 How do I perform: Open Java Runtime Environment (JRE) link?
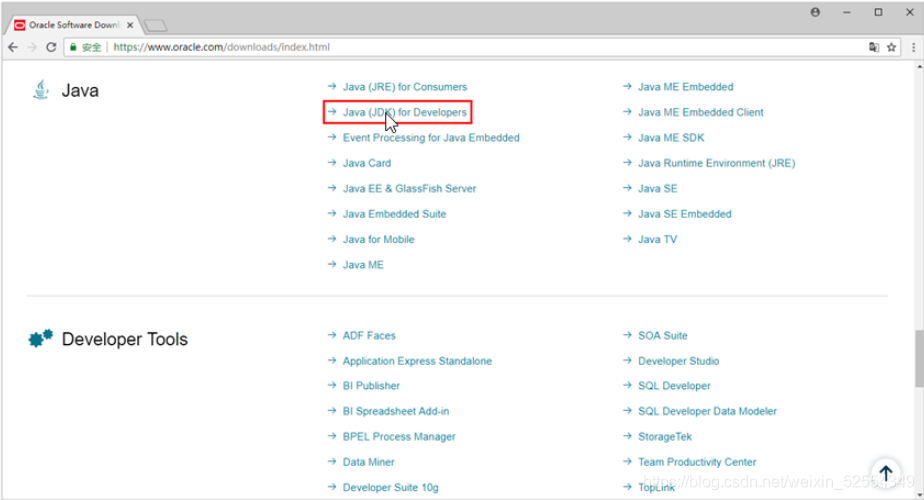[x=717, y=163]
